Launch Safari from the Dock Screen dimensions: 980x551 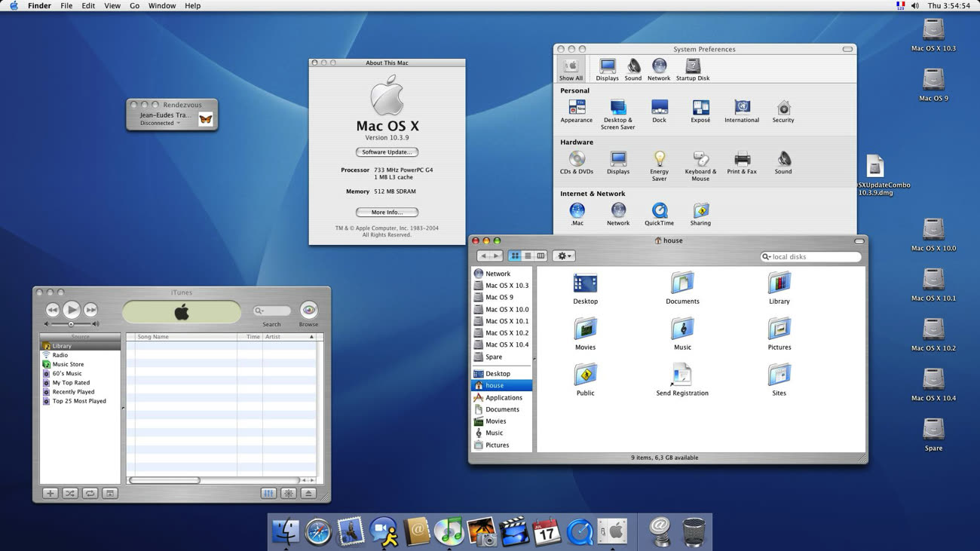point(318,532)
